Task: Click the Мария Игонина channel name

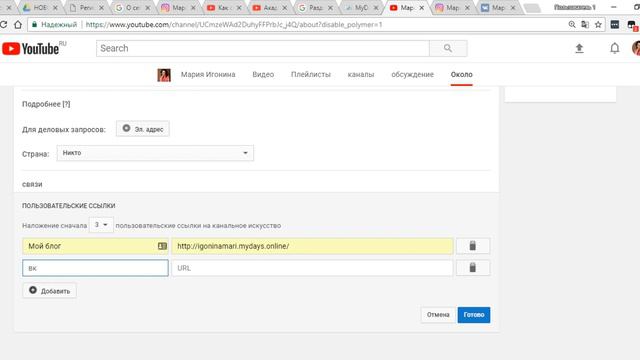Action: click(x=208, y=75)
